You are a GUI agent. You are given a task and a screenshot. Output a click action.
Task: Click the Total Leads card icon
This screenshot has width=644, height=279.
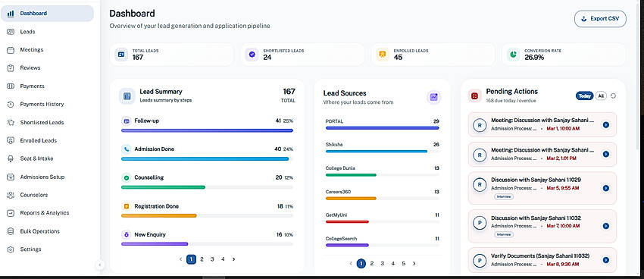tap(121, 55)
